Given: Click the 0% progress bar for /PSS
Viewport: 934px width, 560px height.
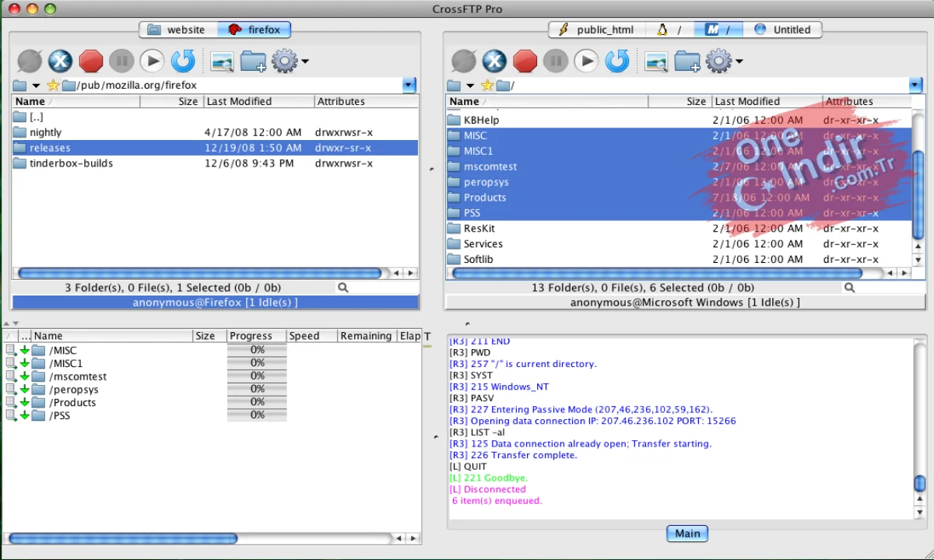Looking at the screenshot, I should (x=257, y=415).
